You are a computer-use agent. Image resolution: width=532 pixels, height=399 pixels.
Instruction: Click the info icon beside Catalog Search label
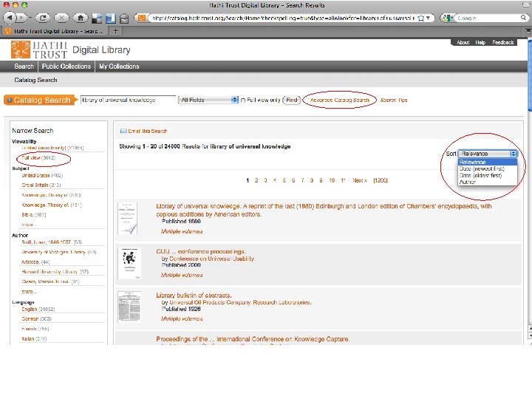pyautogui.click(x=10, y=100)
